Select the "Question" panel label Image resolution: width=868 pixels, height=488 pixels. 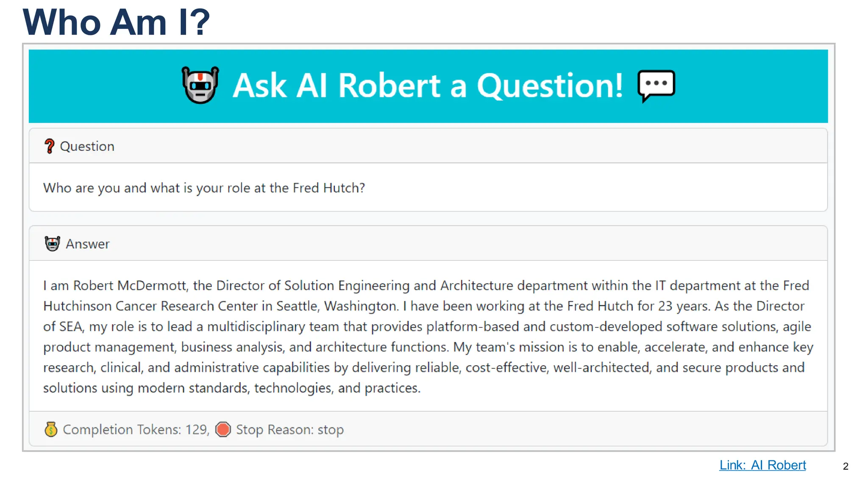[87, 146]
